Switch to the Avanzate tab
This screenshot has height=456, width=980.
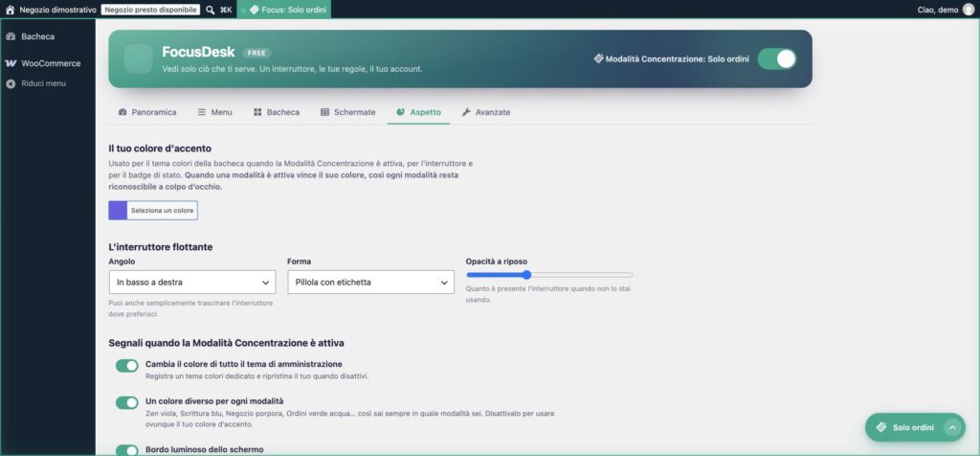pyautogui.click(x=486, y=112)
